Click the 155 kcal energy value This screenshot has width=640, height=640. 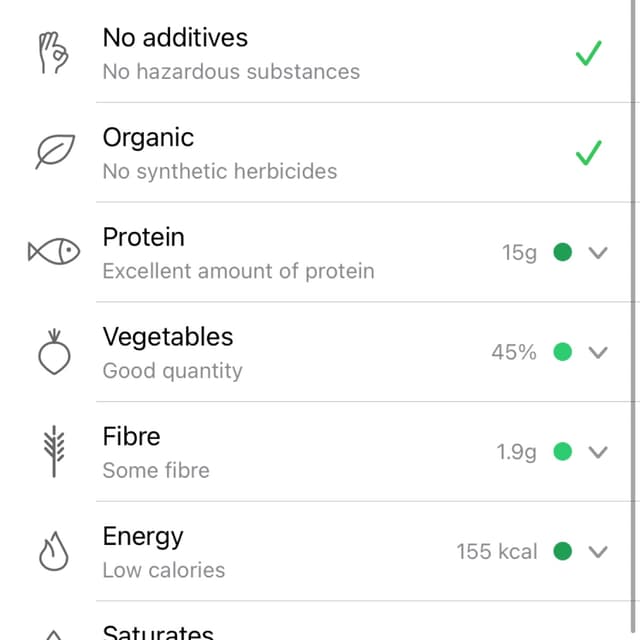pyautogui.click(x=497, y=551)
